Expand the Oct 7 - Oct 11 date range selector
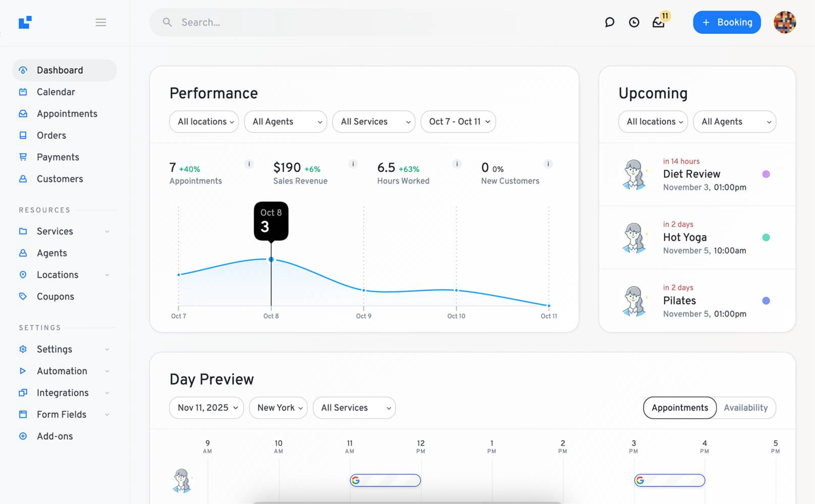815x504 pixels. click(x=458, y=121)
